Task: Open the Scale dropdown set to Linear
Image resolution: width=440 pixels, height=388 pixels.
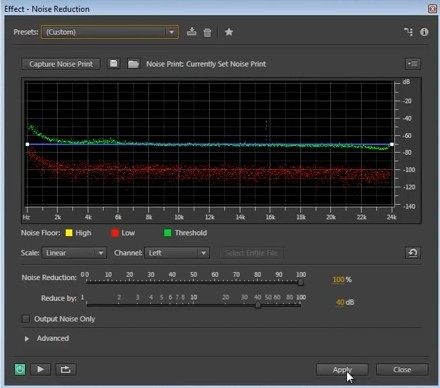Action: pos(74,253)
